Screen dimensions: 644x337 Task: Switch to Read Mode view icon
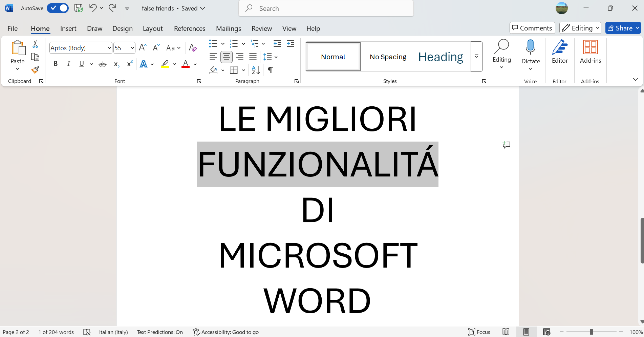point(506,332)
